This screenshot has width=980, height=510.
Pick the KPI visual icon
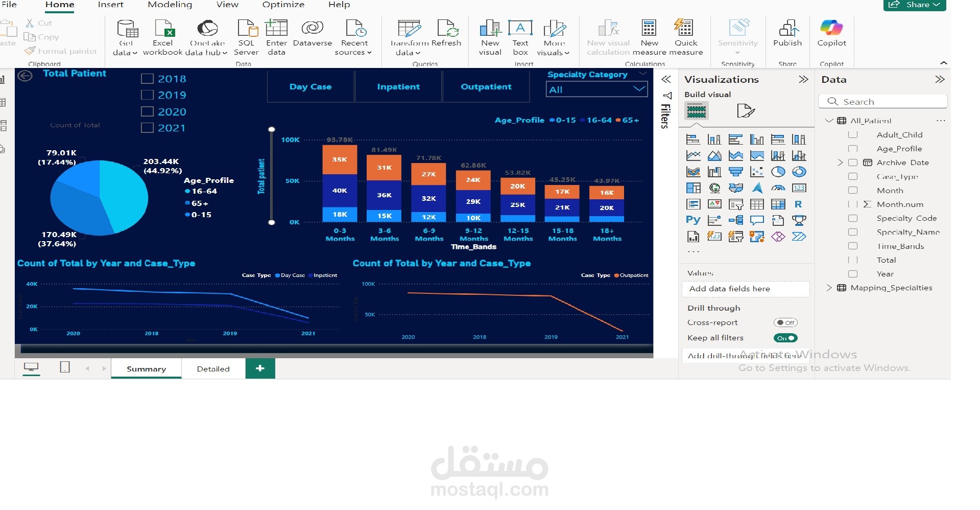(714, 204)
